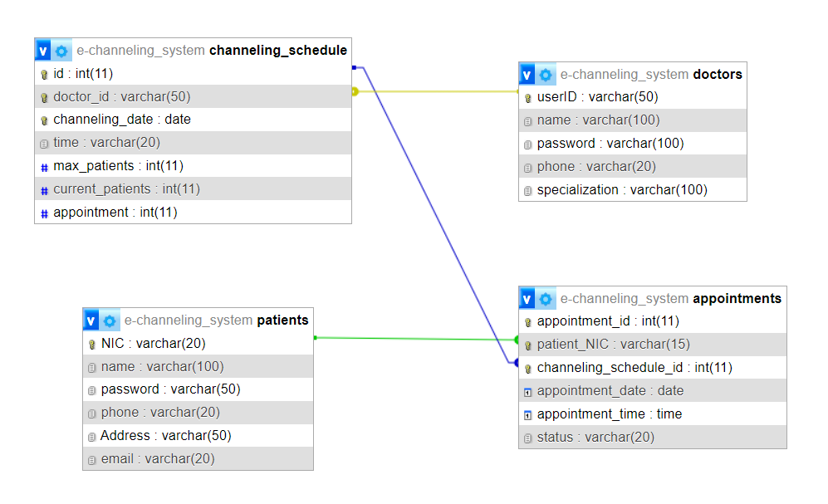The image size is (828, 504).
Task: Click the gear icon on doctors table
Action: pyautogui.click(x=546, y=75)
